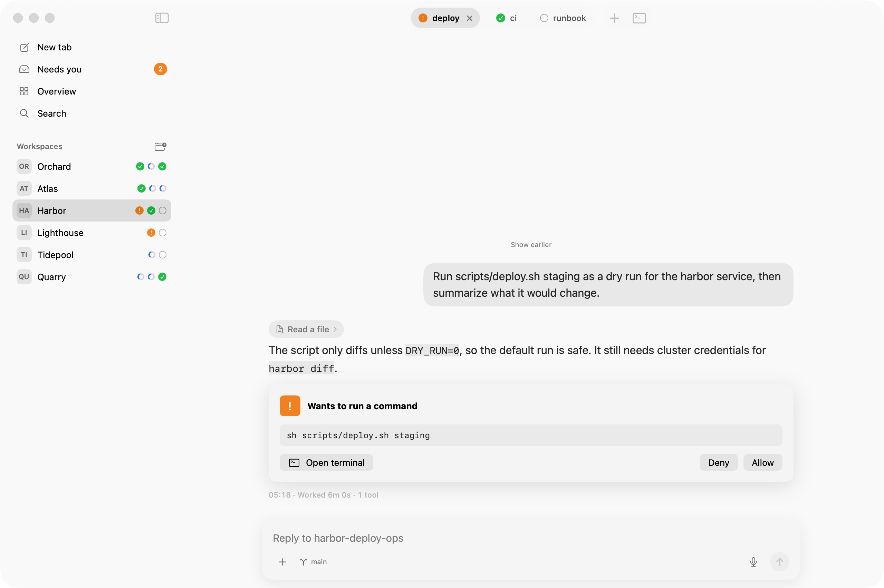Click the microphone dictation icon
884x588 pixels.
point(753,562)
